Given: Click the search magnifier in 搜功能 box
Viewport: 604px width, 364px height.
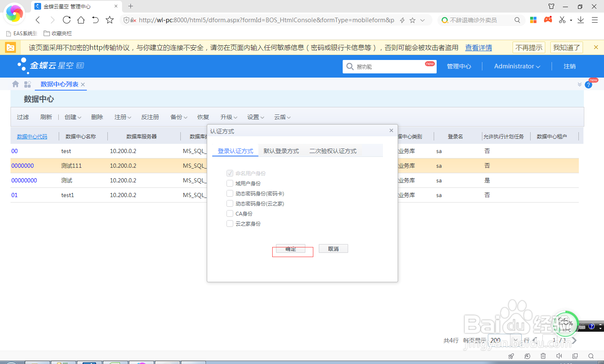Looking at the screenshot, I should click(350, 66).
